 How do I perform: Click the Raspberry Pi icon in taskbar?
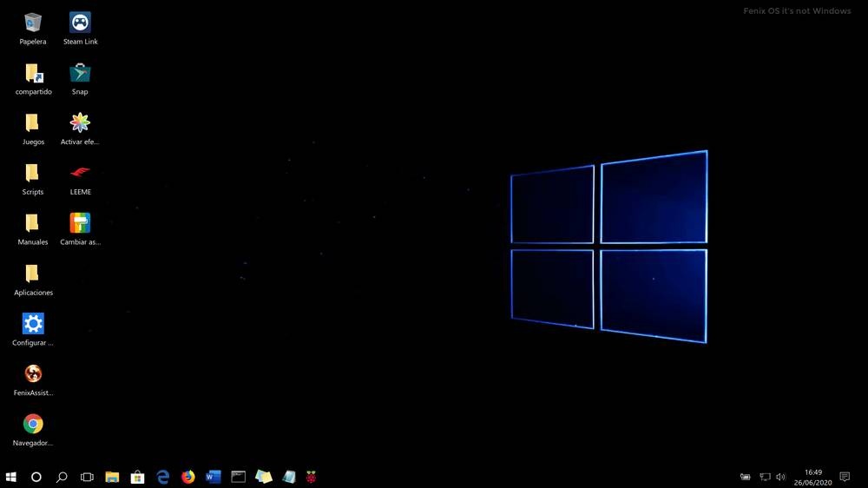(x=311, y=477)
